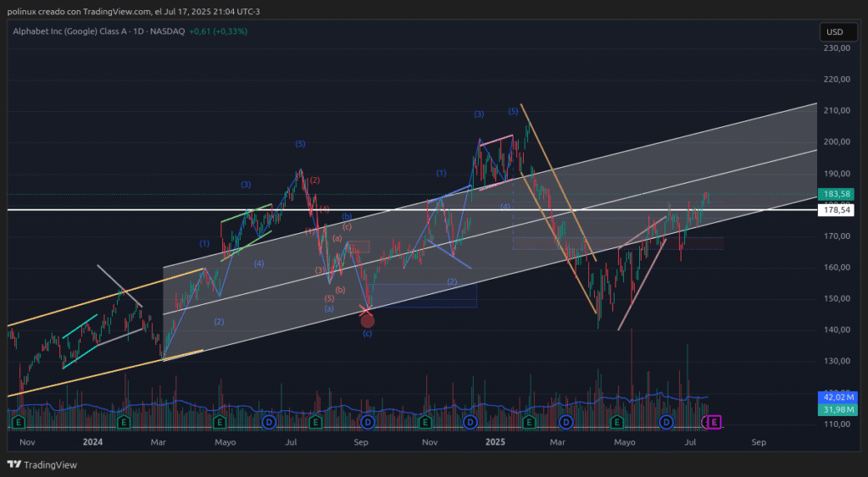Viewport: 868px width, 477px height.
Task: Click the earnings marker above Mayo 2025
Action: coord(617,421)
